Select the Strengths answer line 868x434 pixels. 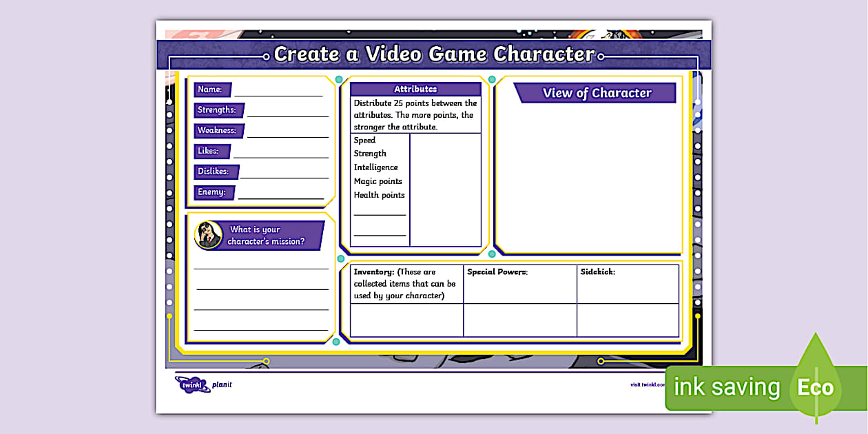[x=287, y=112]
